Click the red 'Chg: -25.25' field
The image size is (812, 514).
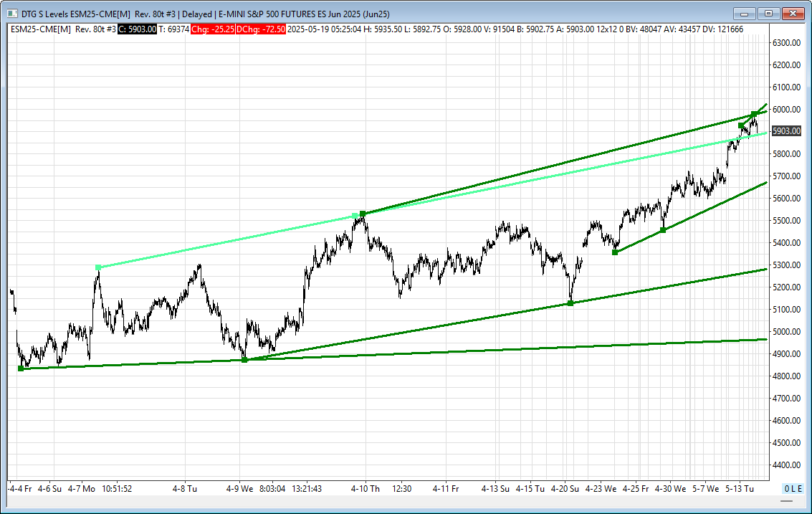213,29
